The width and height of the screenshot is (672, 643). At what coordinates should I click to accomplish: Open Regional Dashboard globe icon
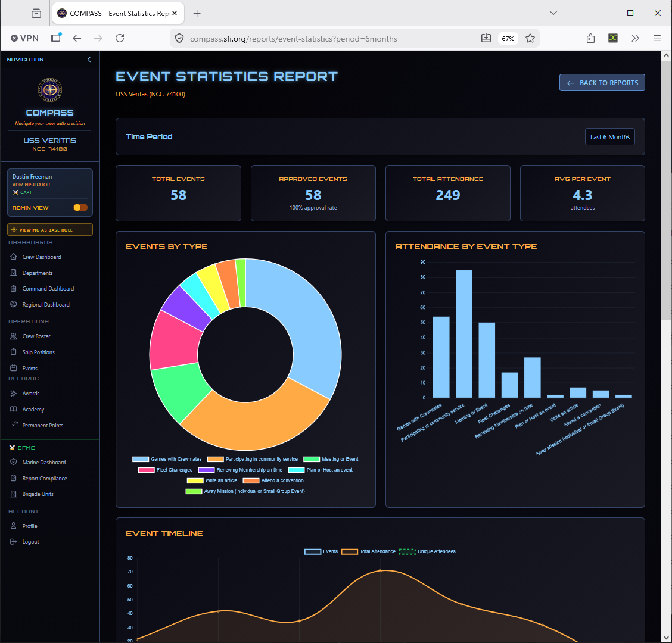tap(14, 305)
